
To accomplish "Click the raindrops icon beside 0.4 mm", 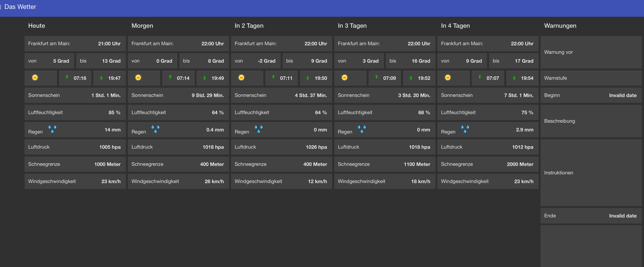I will (x=155, y=129).
